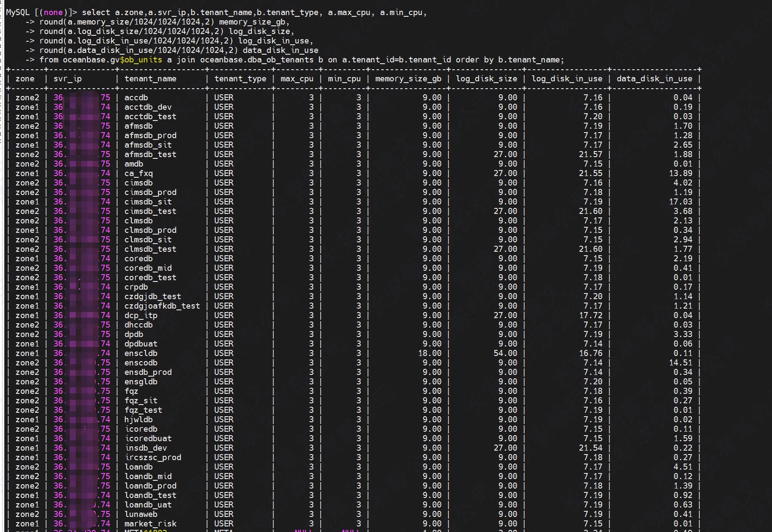Click the max_cpu column header
Screen dimensions: 772x532
(x=297, y=79)
